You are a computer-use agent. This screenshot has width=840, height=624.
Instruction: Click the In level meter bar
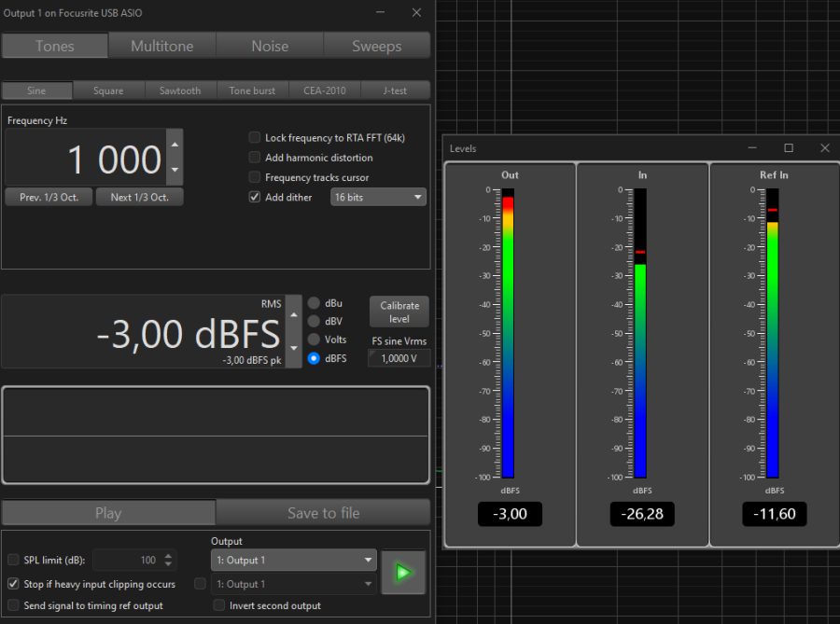[x=640, y=333]
